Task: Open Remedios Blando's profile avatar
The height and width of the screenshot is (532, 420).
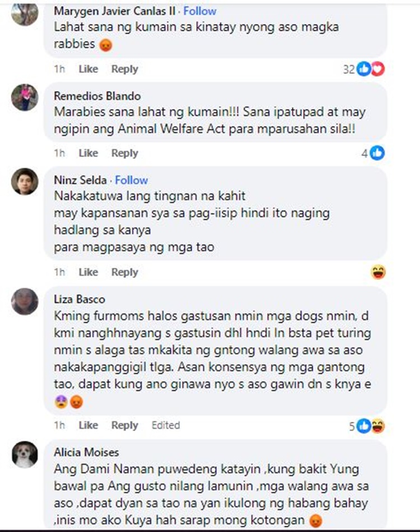Action: tap(25, 97)
